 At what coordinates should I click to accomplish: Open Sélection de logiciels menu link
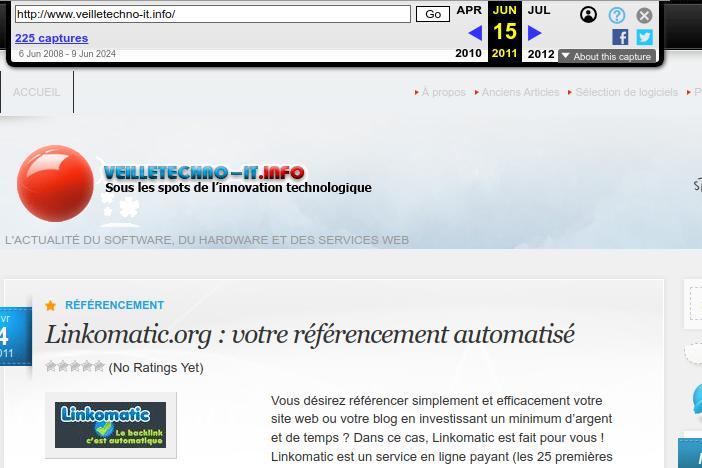[x=626, y=92]
